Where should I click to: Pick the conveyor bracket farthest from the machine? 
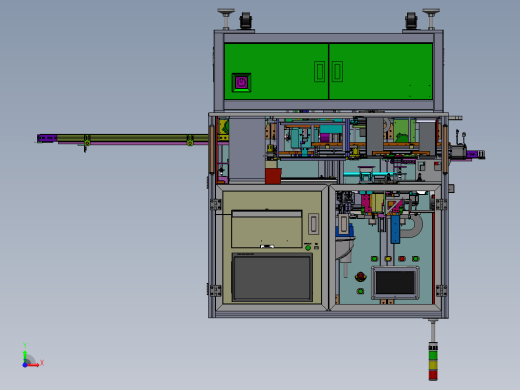pyautogui.click(x=87, y=141)
